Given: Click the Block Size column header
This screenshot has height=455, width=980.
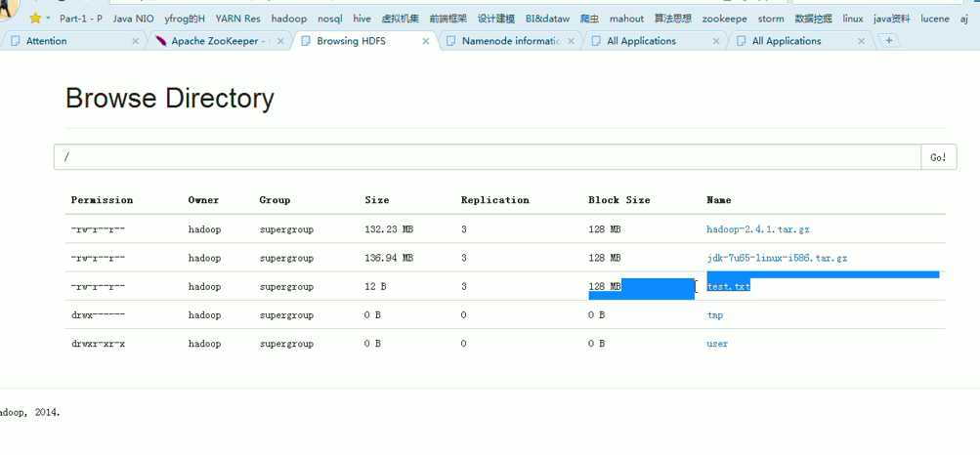Looking at the screenshot, I should (619, 200).
